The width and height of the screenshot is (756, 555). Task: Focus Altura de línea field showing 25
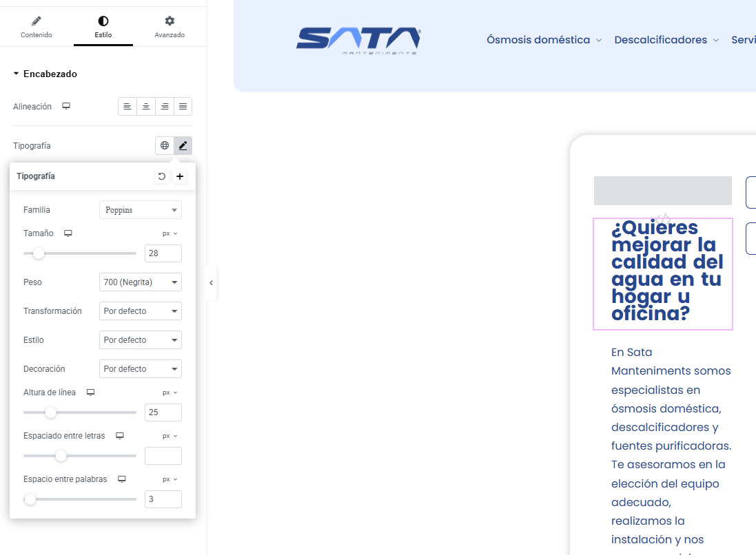[x=163, y=412]
